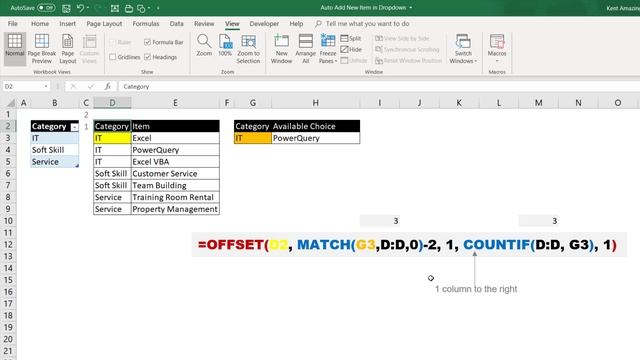Image resolution: width=640 pixels, height=360 pixels.
Task: Click Arrange All windows
Action: 305,49
